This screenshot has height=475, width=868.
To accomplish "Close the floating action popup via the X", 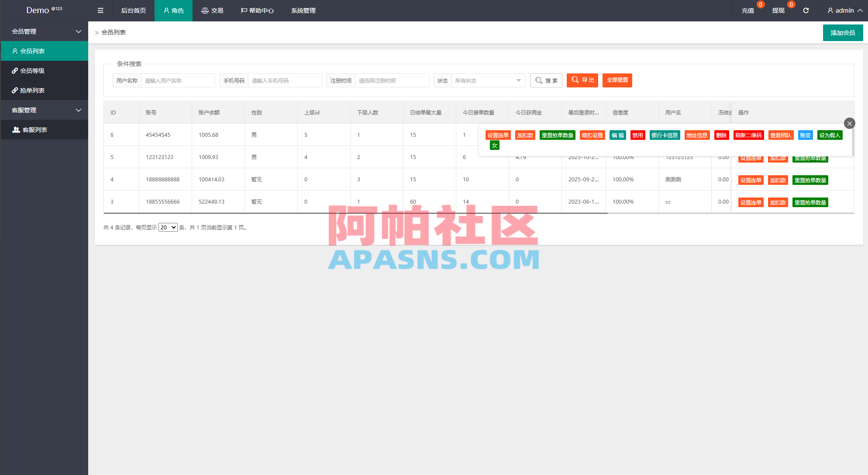I will tap(849, 123).
